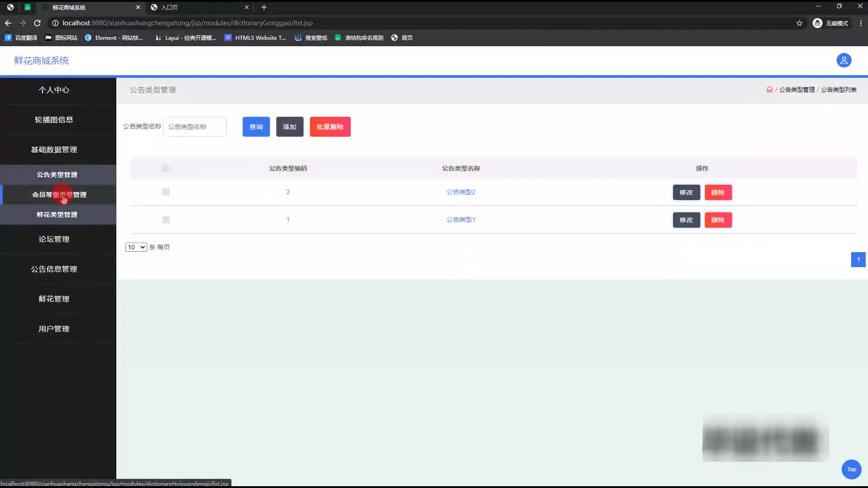Expand 鲜花管理 sidebar menu
Screen dimensions: 868x488
tap(54, 299)
